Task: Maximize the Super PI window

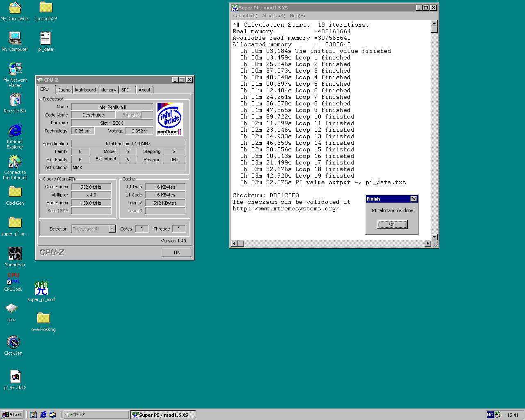Action: click(x=426, y=8)
